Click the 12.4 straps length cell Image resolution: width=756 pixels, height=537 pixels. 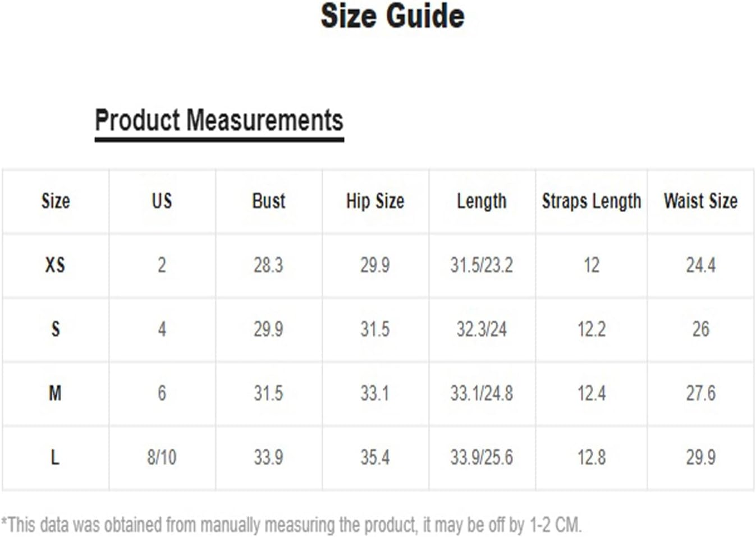tap(592, 393)
